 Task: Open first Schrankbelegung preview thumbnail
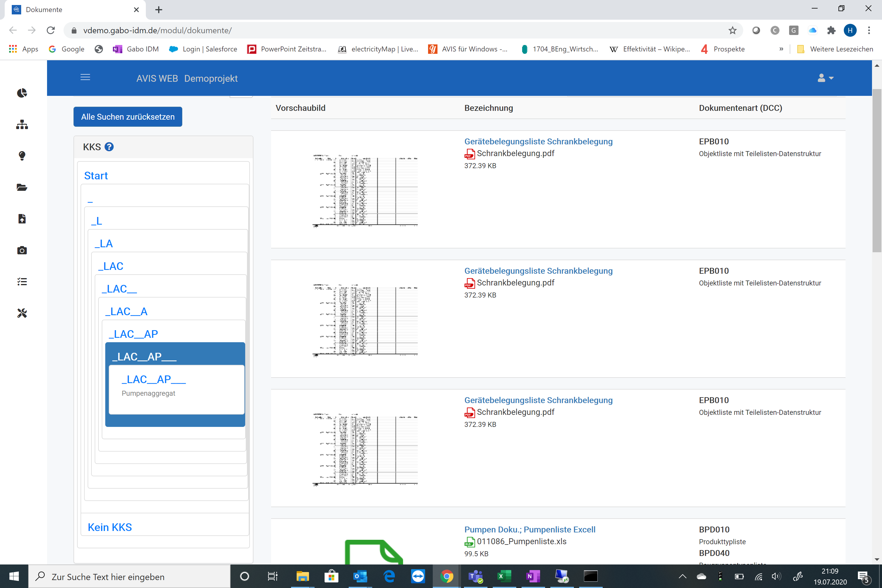(x=365, y=191)
